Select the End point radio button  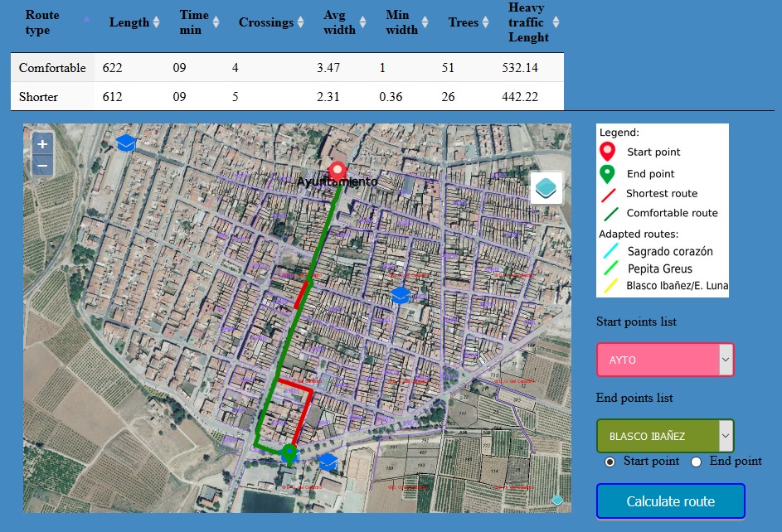[697, 462]
